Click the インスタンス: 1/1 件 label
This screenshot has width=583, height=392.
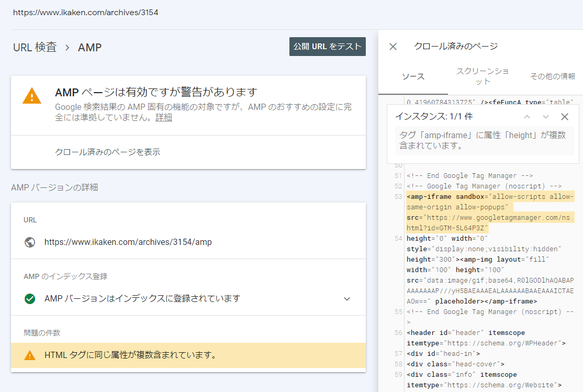(433, 117)
